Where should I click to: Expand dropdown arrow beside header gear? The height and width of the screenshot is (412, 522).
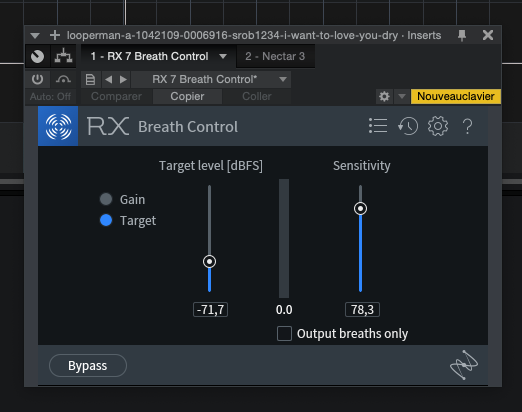(402, 97)
